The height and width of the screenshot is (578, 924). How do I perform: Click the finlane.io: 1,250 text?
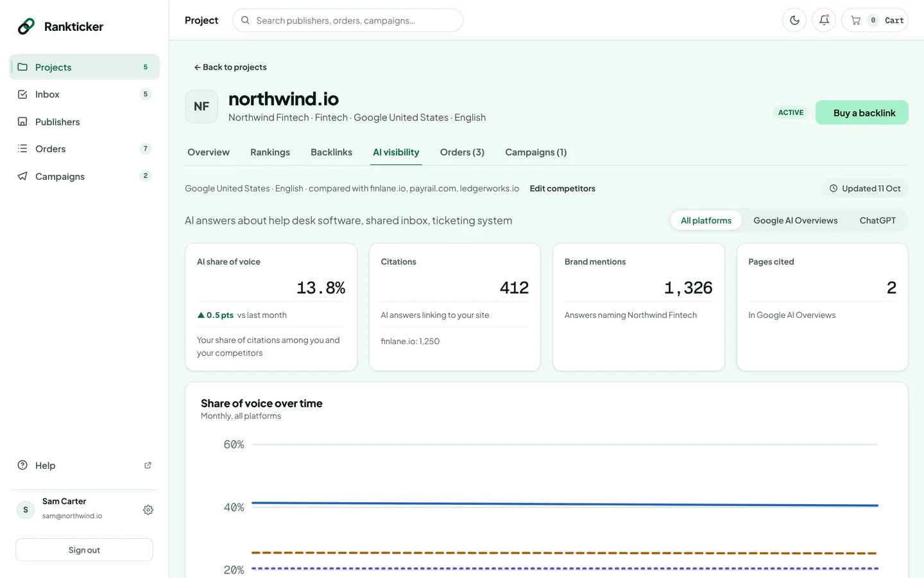pyautogui.click(x=410, y=341)
